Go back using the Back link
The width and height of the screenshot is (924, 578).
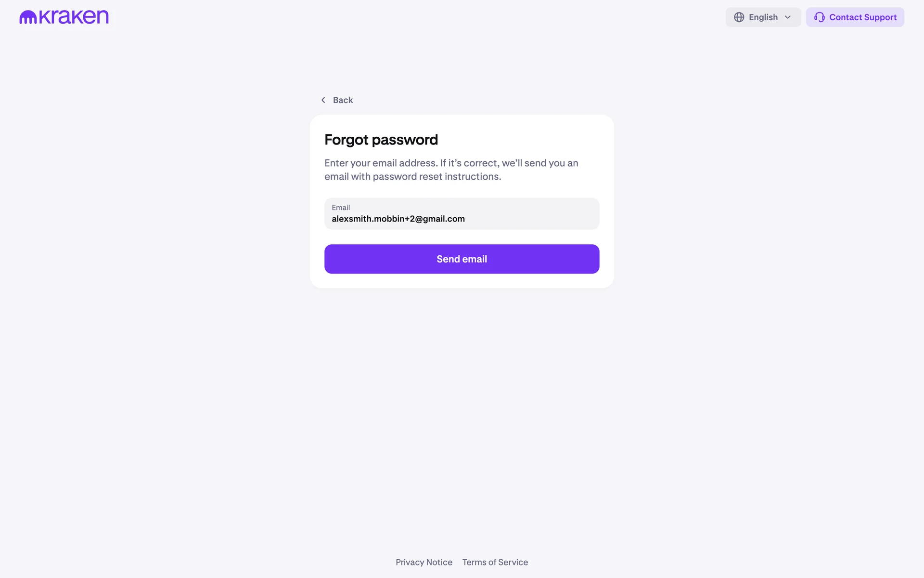pos(337,100)
